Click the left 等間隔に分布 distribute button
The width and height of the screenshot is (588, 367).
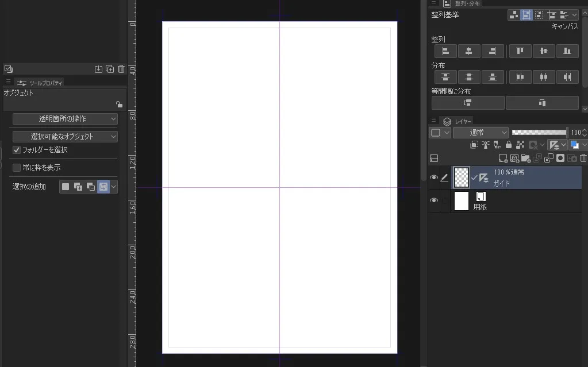tap(467, 102)
